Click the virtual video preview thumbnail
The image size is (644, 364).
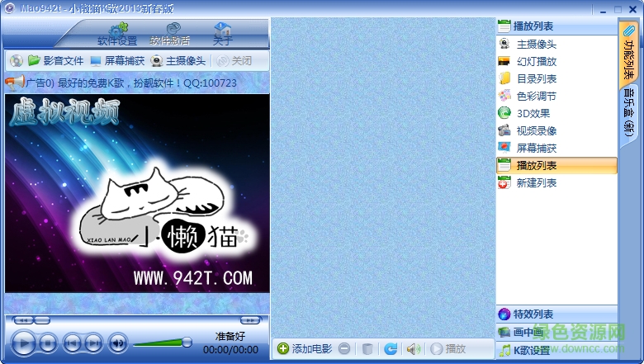click(137, 193)
